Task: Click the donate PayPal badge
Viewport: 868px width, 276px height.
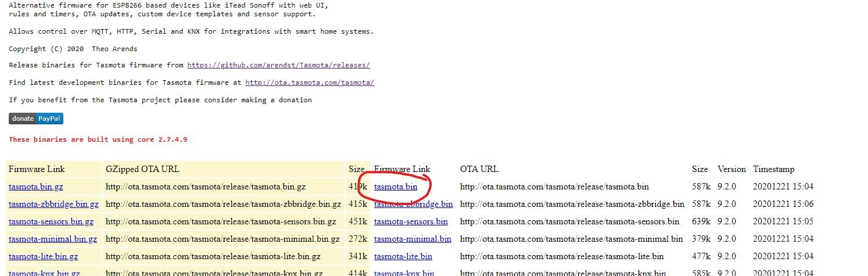Action: (36, 119)
